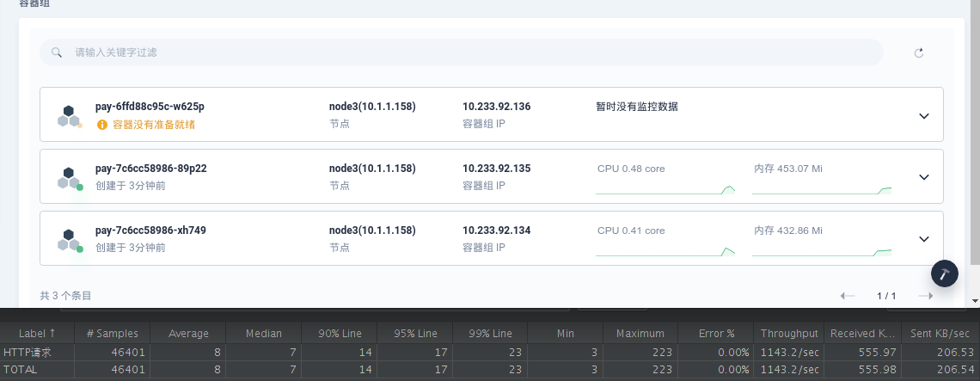Click the pod icon for pay-7c6cc58986-xh749

(70, 240)
